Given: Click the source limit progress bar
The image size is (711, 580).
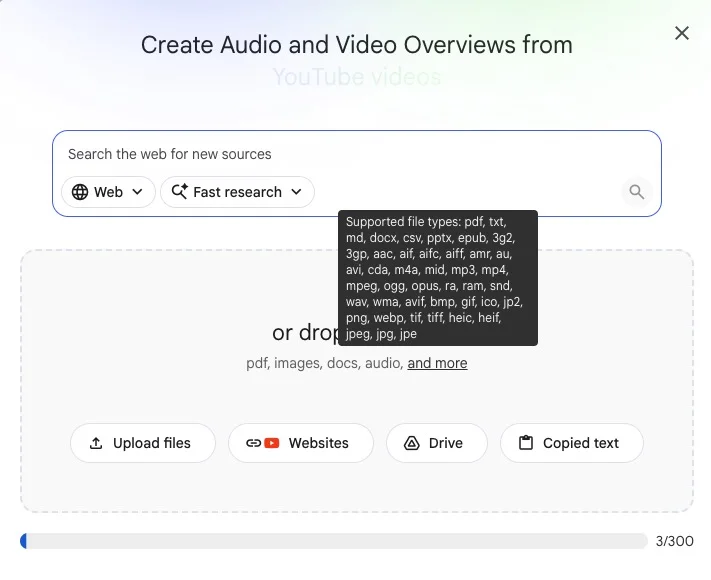Looking at the screenshot, I should 334,541.
